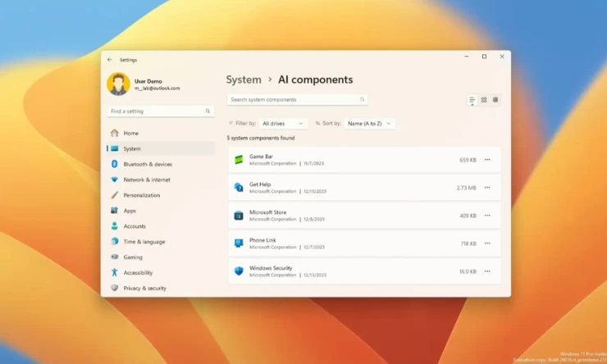Select the Get Help name text

point(260,184)
